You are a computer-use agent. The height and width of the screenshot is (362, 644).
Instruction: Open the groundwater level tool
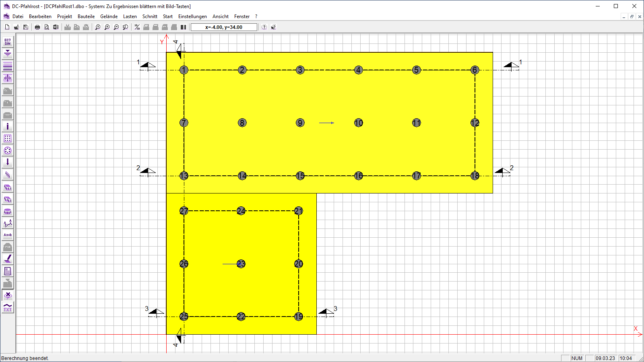pyautogui.click(x=8, y=53)
